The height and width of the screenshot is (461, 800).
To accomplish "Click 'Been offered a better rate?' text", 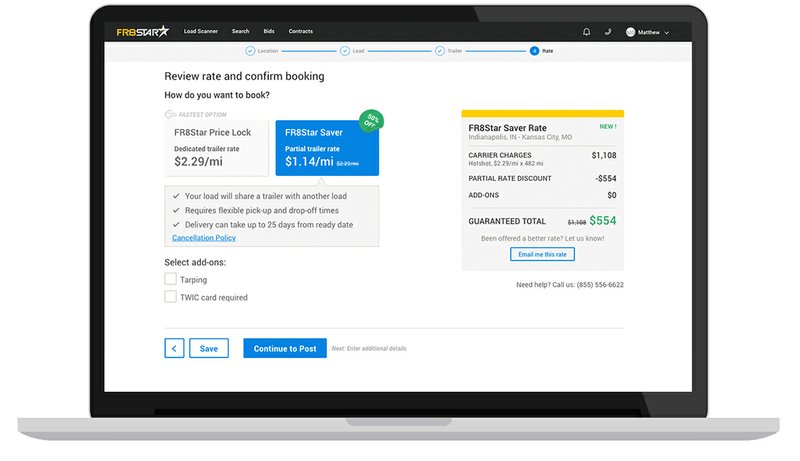I will pos(542,238).
